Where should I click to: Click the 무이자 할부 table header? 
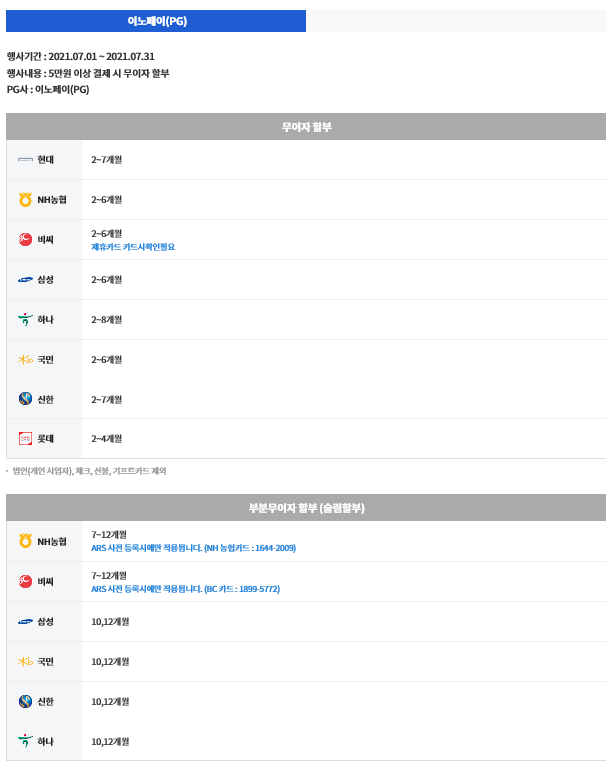[306, 127]
